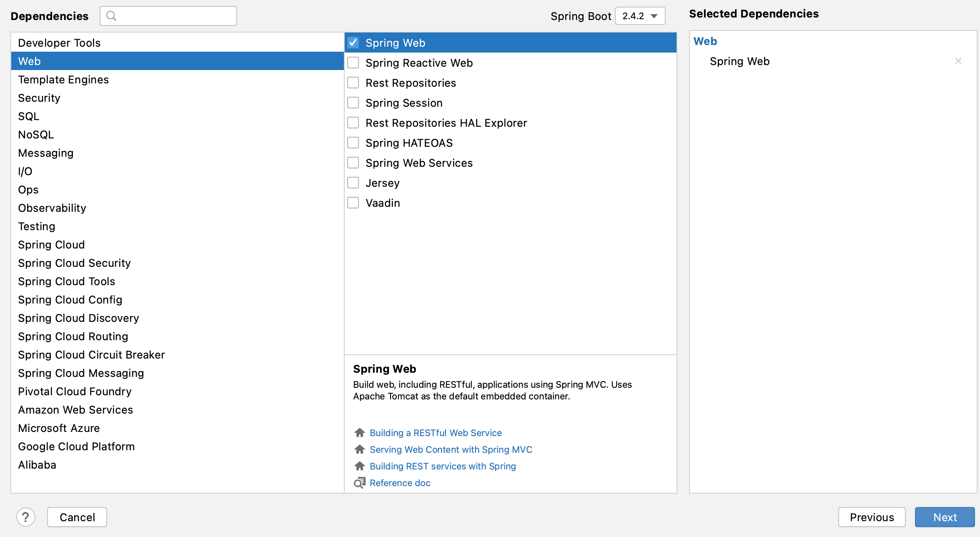980x537 pixels.
Task: Open Spring Cloud Circuit Breaker category
Action: coord(178,354)
